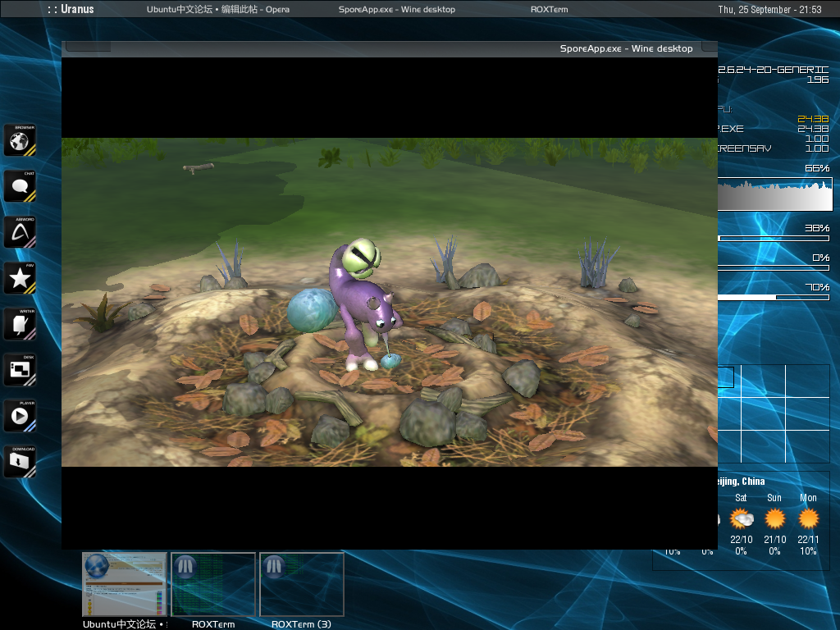Screen dimensions: 840x630
Task: Open the Ubuntu中文论坛 window thumbnail
Action: 125,584
